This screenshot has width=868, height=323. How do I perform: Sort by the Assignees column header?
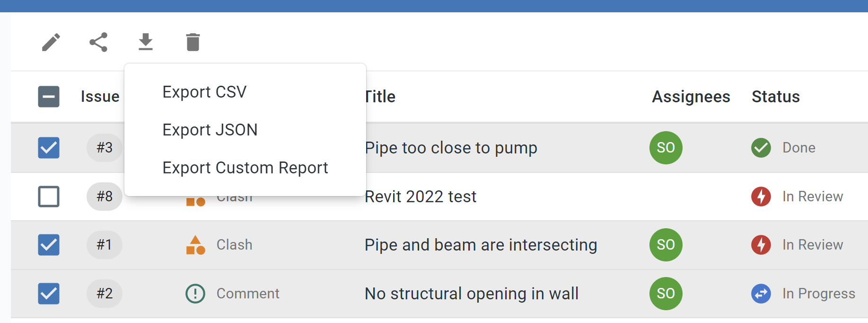[691, 97]
